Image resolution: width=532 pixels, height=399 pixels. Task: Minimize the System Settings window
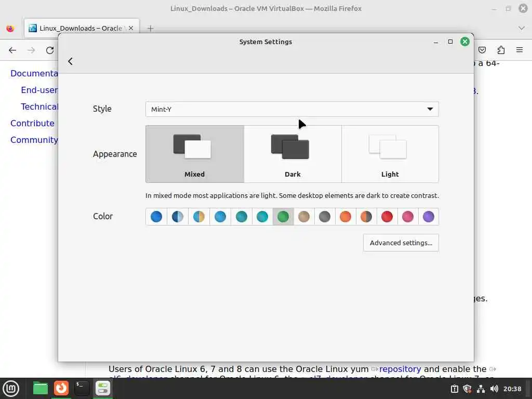pos(436,42)
